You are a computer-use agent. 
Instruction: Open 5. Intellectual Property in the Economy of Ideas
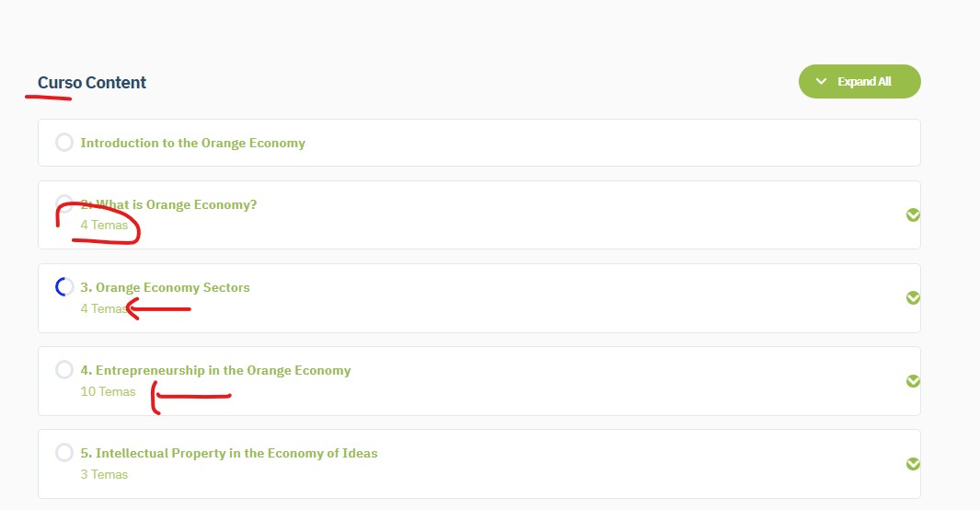[229, 453]
